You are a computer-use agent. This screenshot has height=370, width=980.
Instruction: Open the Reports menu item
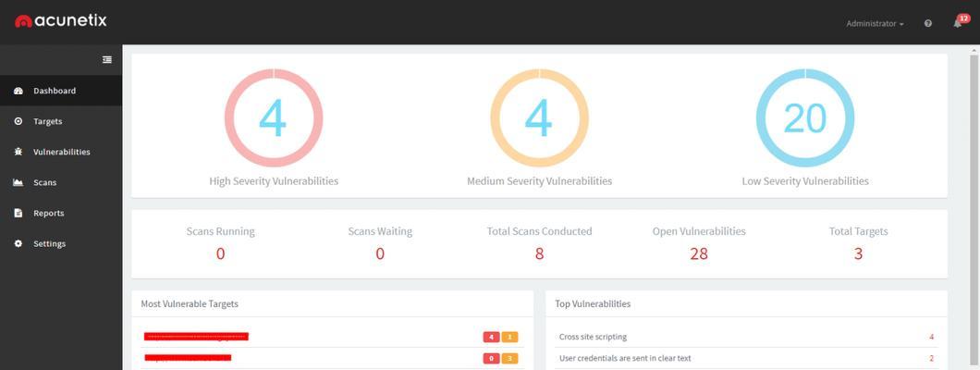pyautogui.click(x=61, y=213)
